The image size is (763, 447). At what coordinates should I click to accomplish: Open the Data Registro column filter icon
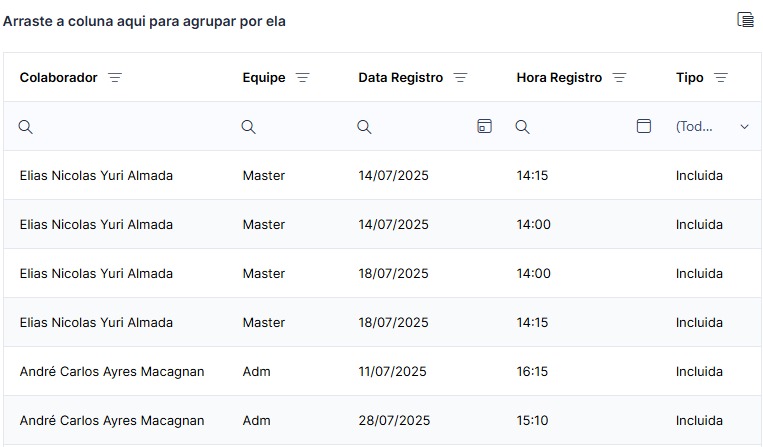coord(460,77)
